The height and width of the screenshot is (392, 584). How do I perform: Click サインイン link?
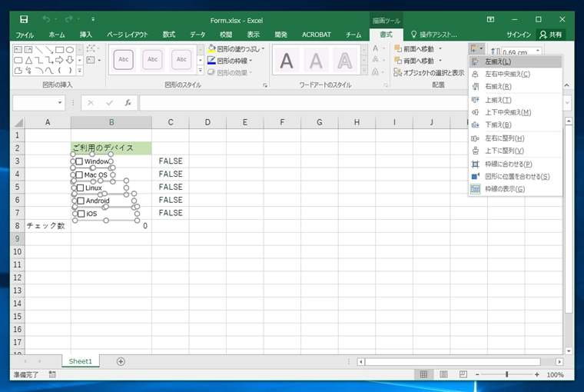(x=519, y=35)
